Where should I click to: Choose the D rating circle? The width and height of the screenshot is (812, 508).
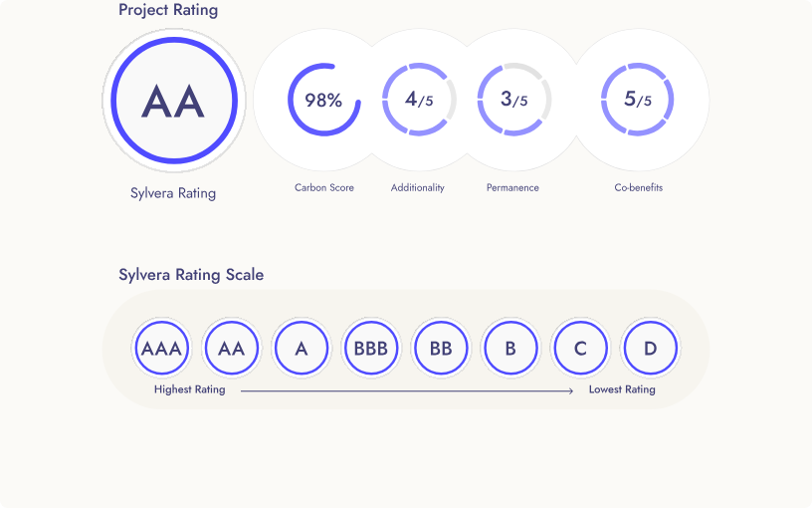click(650, 349)
